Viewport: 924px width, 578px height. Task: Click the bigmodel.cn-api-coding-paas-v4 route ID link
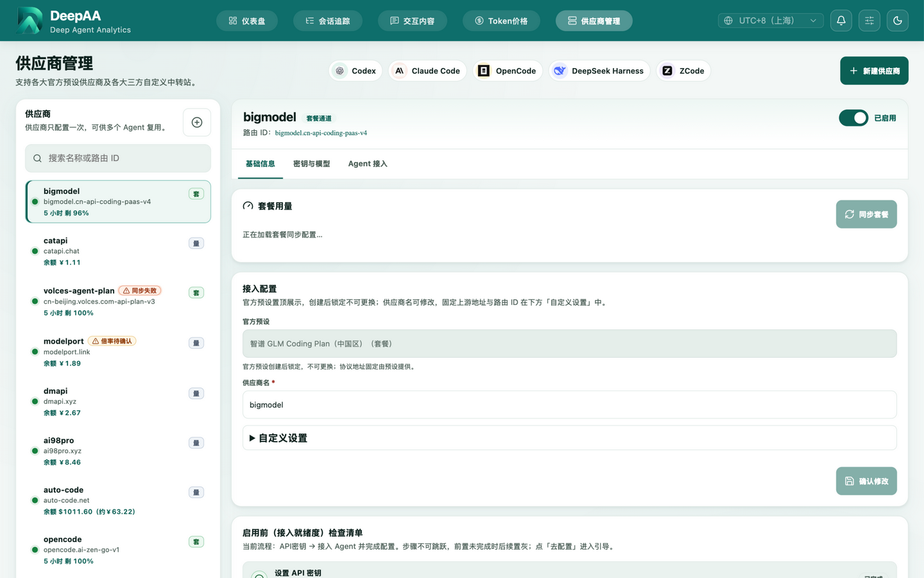click(x=321, y=133)
